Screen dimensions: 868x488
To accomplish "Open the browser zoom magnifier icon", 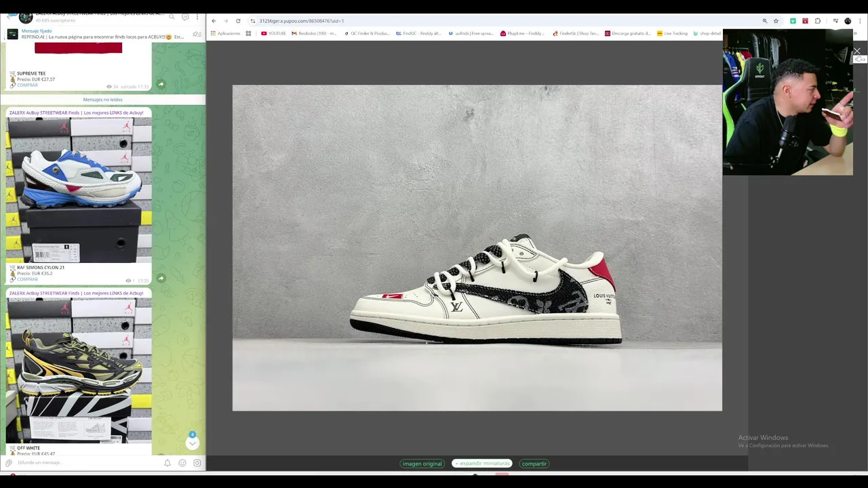I will [x=765, y=21].
